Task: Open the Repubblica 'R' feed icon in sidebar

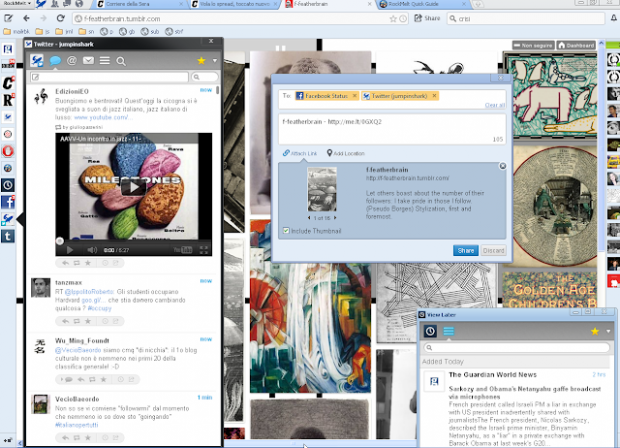Action: point(8,100)
